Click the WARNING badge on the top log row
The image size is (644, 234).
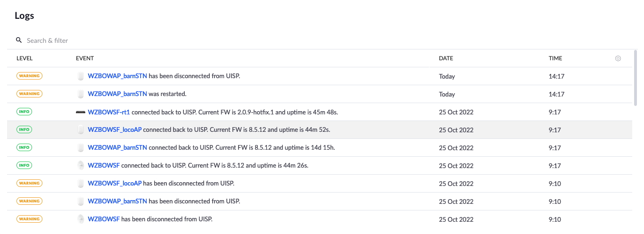[x=29, y=76]
